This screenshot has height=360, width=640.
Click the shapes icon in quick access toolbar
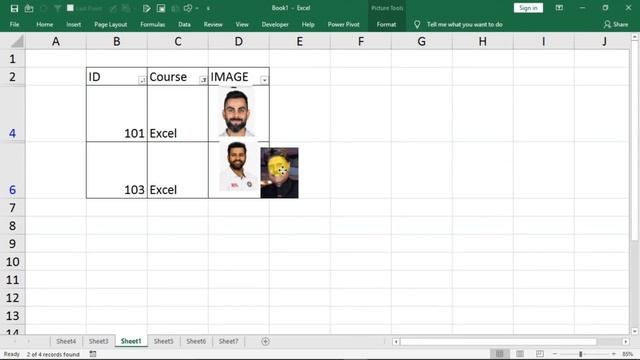click(188, 8)
